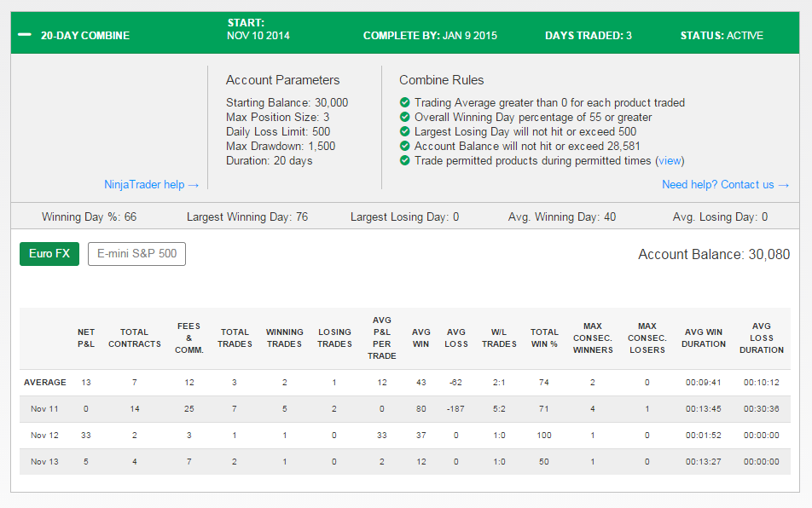Click Nov 11 W/L trades 5:2
Image resolution: width=812 pixels, height=508 pixels.
[x=499, y=408]
